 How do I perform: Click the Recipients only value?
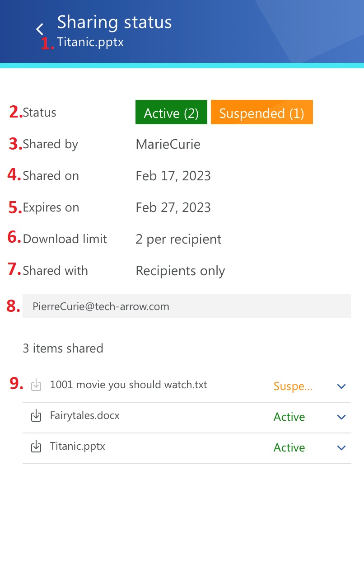180,271
